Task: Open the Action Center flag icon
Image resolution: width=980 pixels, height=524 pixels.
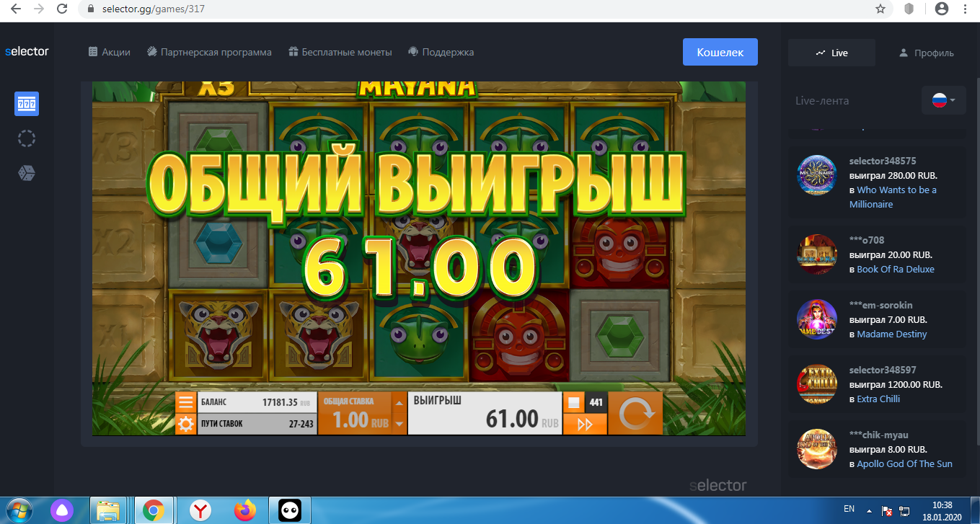Action: coord(887,511)
